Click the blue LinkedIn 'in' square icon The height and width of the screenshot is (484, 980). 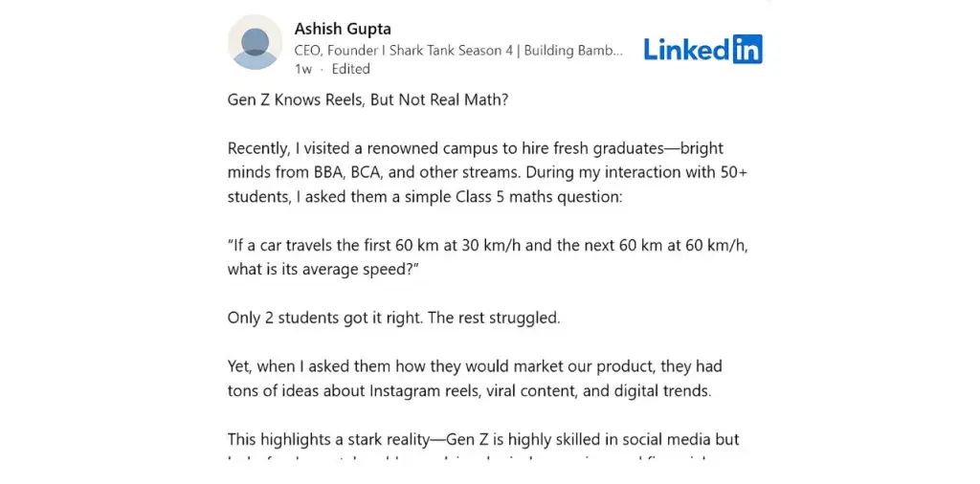point(747,49)
